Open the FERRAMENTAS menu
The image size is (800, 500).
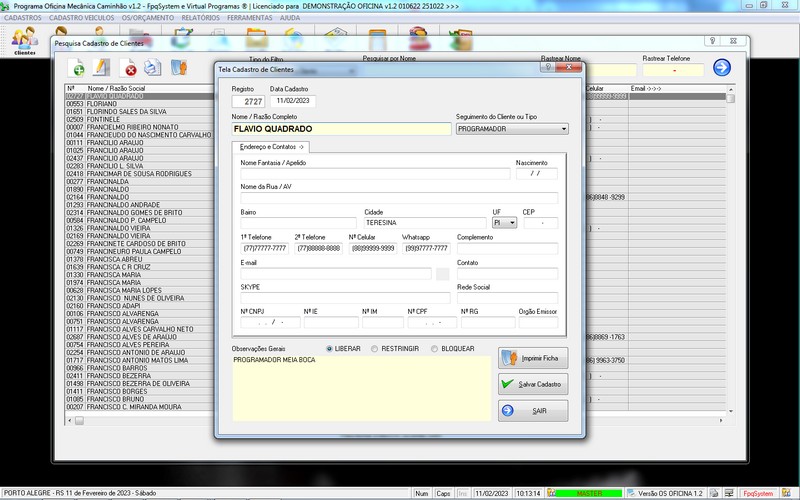coord(249,18)
